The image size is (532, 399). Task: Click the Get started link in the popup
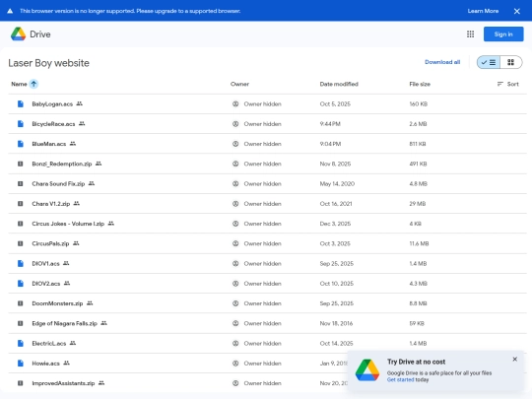click(400, 379)
